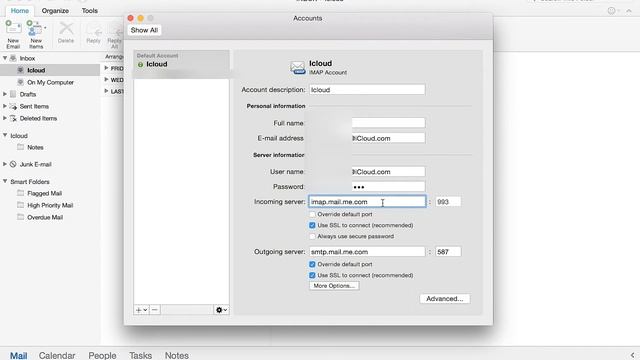Viewport: 640px width, 360px height.
Task: Click the Delete toolbar icon
Action: point(66,29)
